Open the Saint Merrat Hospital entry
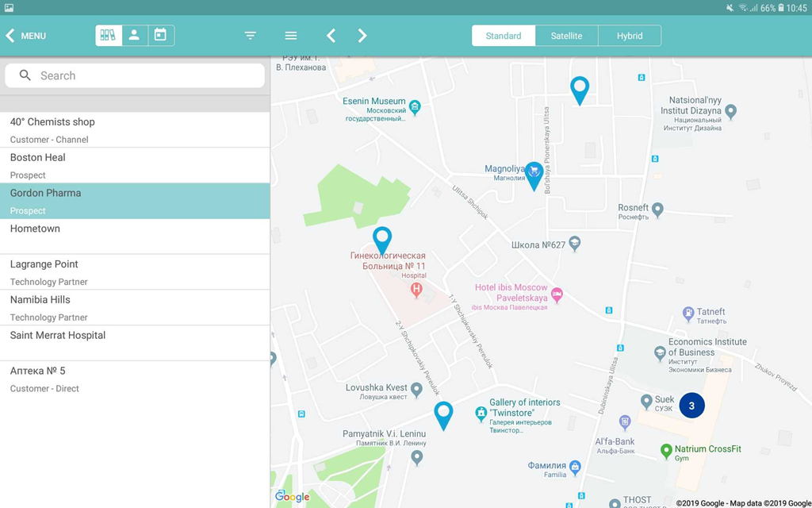812x508 pixels. click(x=135, y=343)
